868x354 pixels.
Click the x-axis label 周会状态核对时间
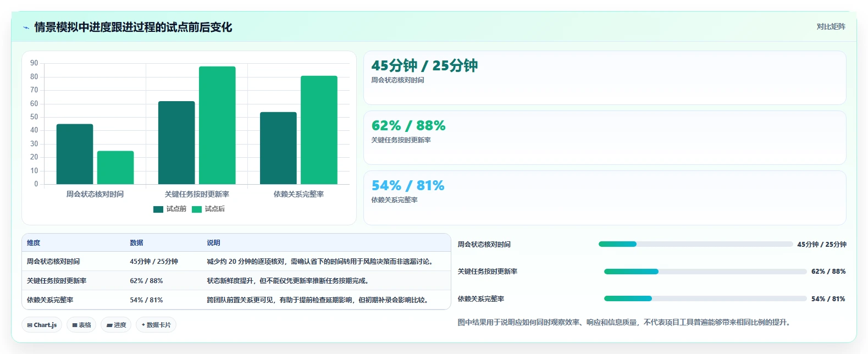(x=95, y=194)
